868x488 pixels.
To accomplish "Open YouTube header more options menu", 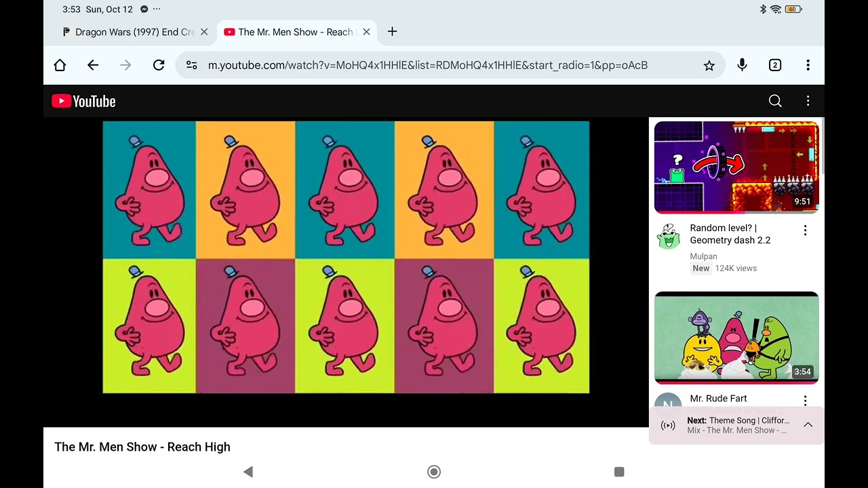I will (x=808, y=101).
